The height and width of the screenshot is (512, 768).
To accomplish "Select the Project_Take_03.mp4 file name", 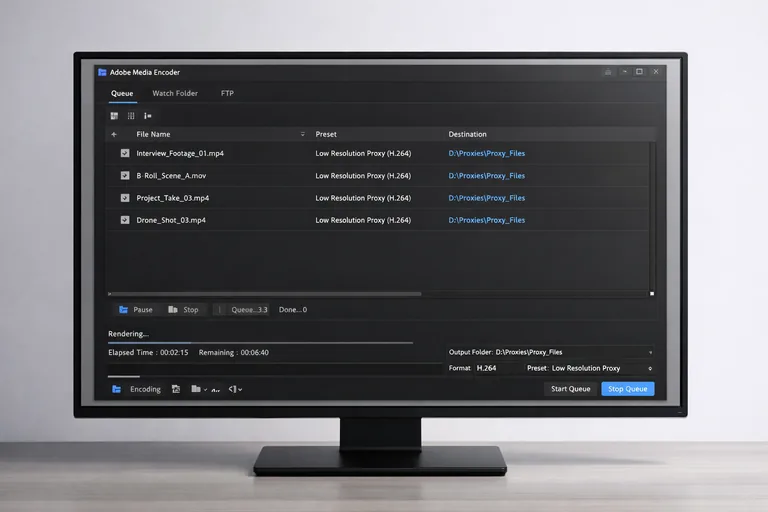I will [172, 198].
